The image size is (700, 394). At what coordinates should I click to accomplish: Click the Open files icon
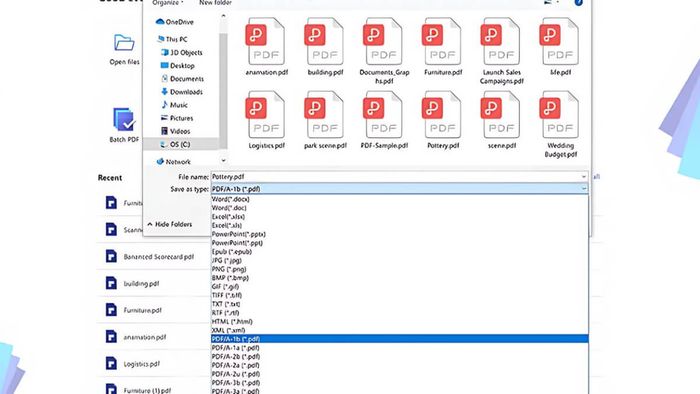pos(124,43)
